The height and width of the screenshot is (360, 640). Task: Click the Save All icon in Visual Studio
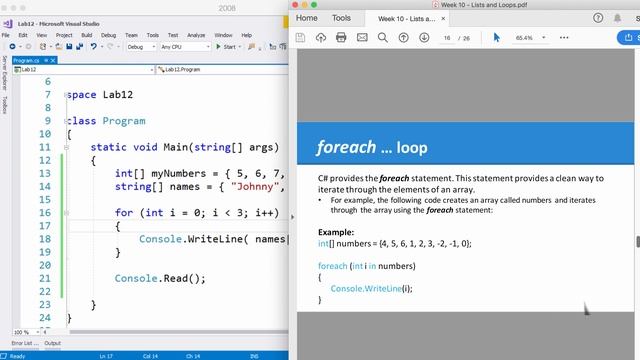pyautogui.click(x=80, y=47)
